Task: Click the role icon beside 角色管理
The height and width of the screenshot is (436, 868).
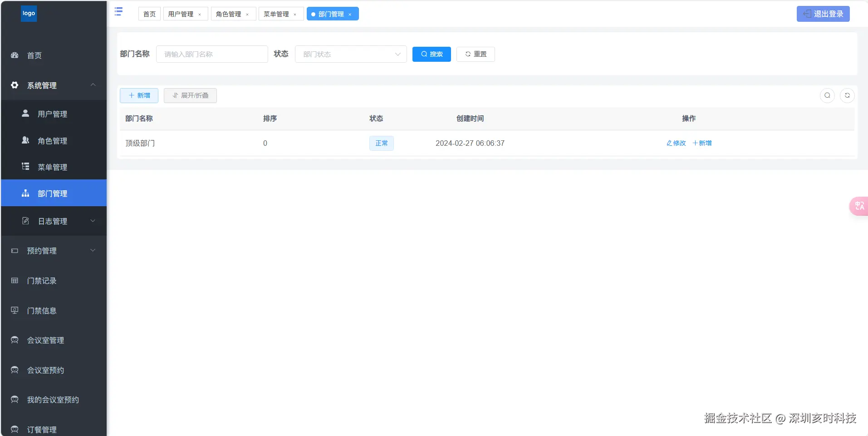Action: [25, 140]
